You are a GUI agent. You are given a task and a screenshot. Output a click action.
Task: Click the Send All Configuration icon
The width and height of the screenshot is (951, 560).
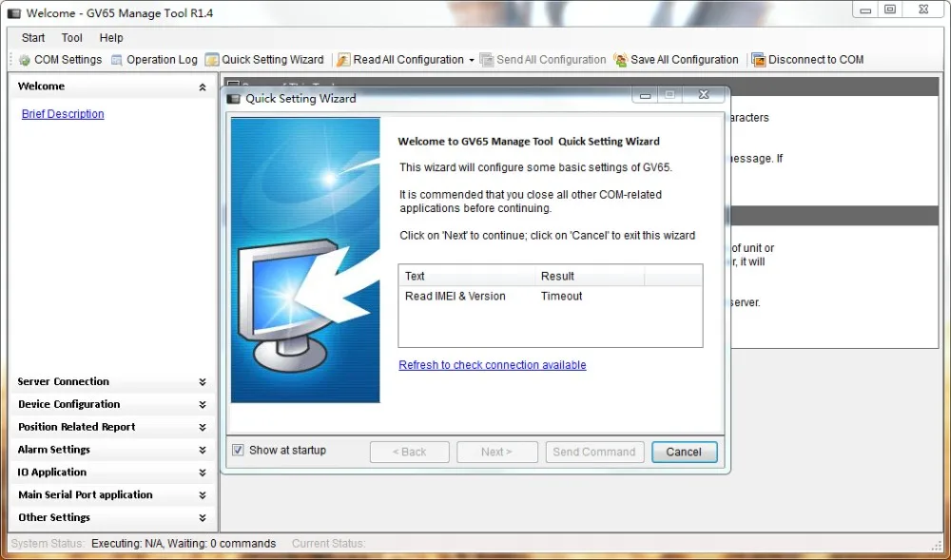[x=486, y=60]
